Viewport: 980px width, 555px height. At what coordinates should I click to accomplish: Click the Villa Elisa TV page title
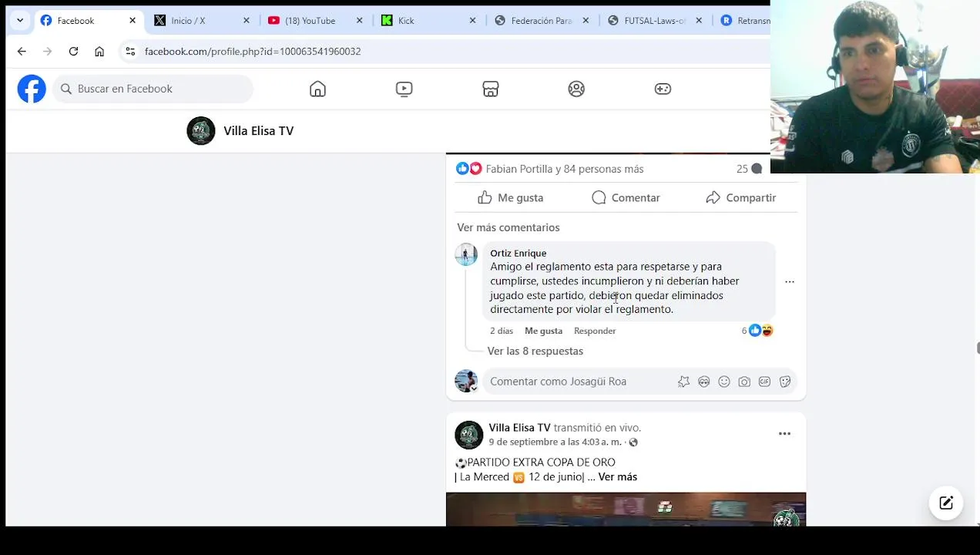[258, 131]
